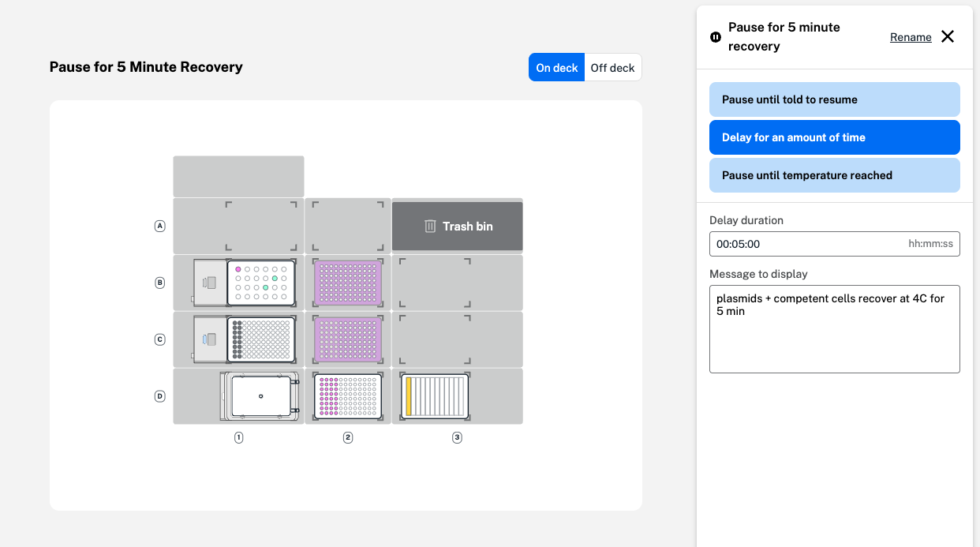Click the Rename link
The height and width of the screenshot is (547, 980).
click(x=911, y=37)
